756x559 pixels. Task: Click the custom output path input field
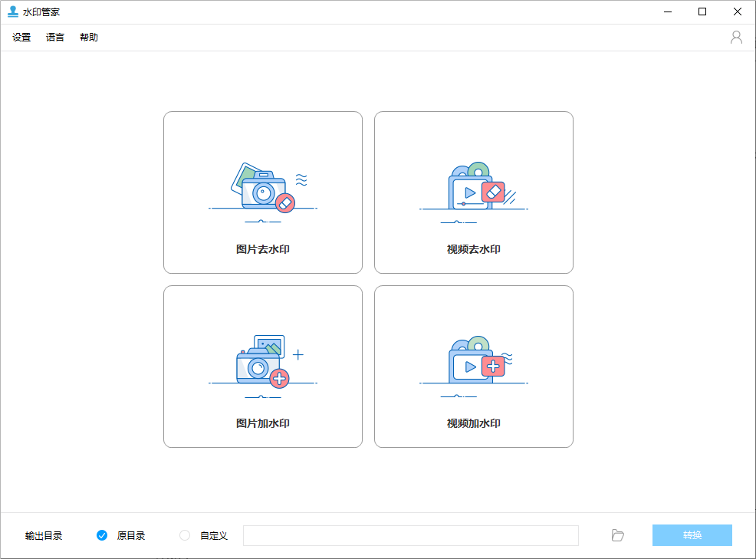pos(411,535)
